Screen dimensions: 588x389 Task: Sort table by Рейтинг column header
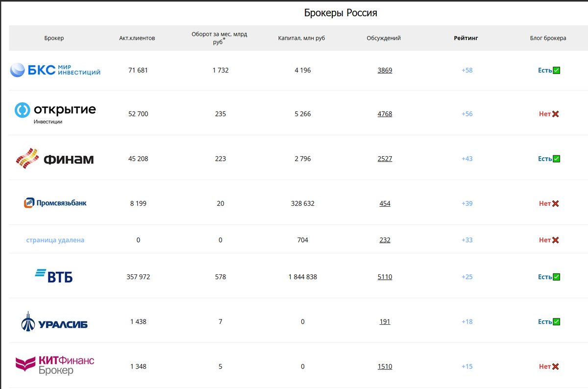(x=465, y=38)
